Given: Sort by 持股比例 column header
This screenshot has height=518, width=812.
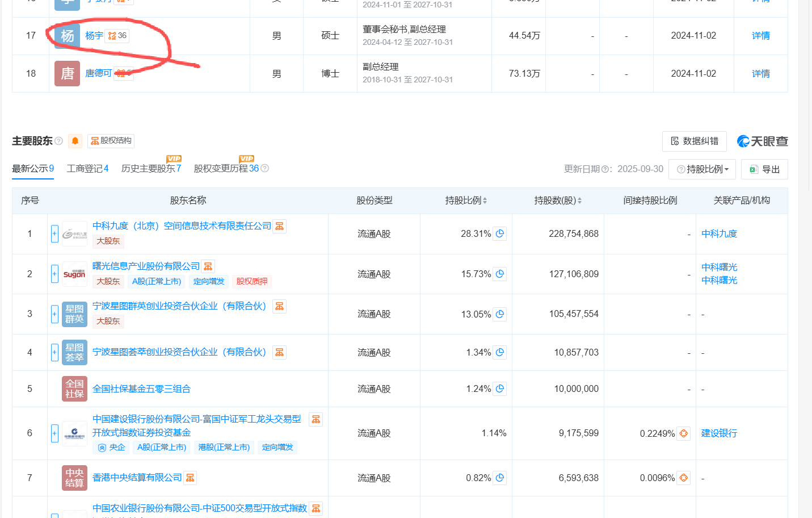Looking at the screenshot, I should tap(466, 200).
